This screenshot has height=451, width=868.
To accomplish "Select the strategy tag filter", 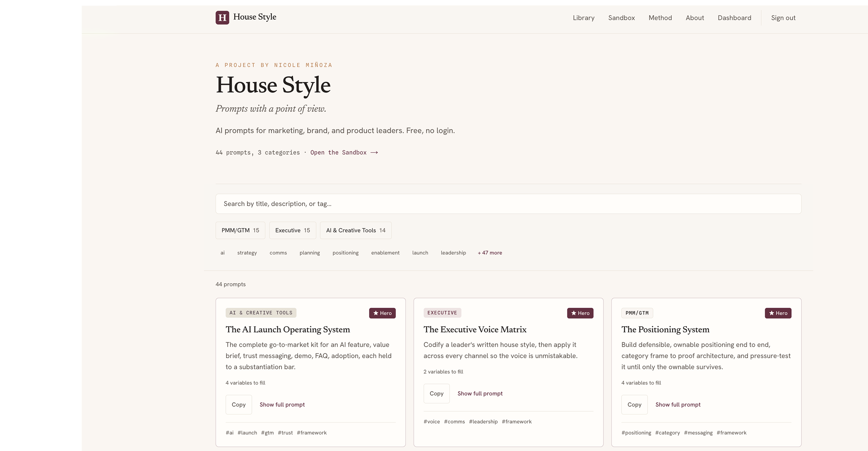I will pos(247,253).
